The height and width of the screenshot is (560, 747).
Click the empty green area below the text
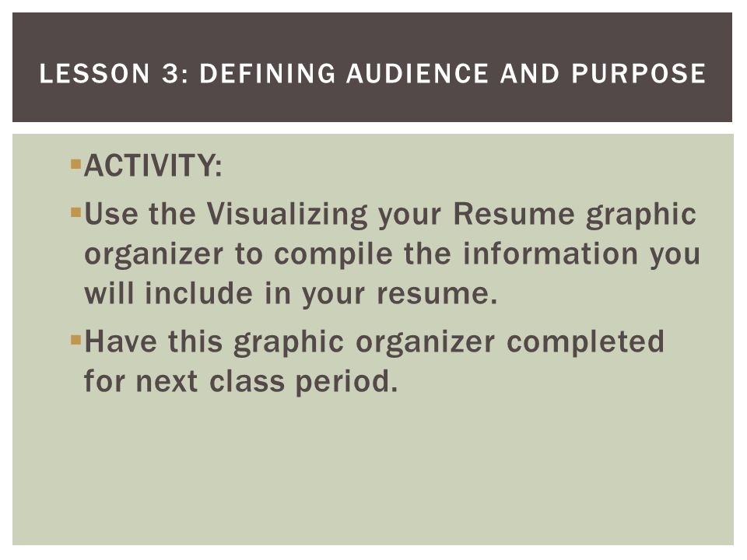click(372, 471)
